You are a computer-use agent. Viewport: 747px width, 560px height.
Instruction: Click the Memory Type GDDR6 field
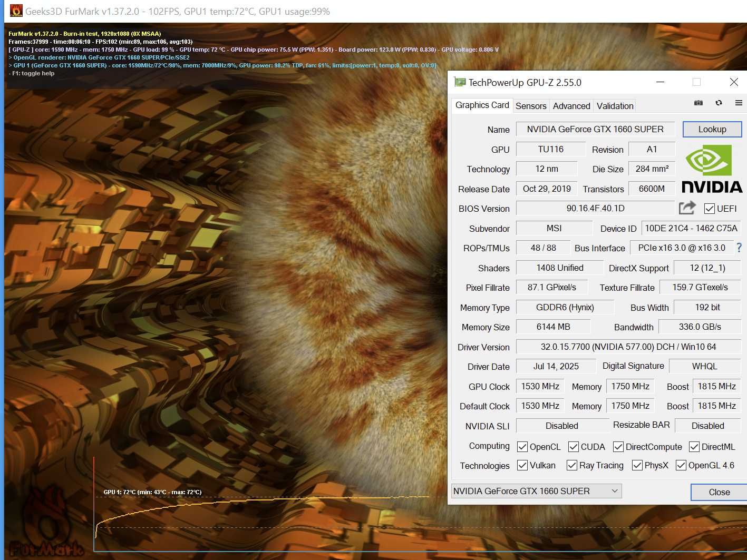coord(565,307)
